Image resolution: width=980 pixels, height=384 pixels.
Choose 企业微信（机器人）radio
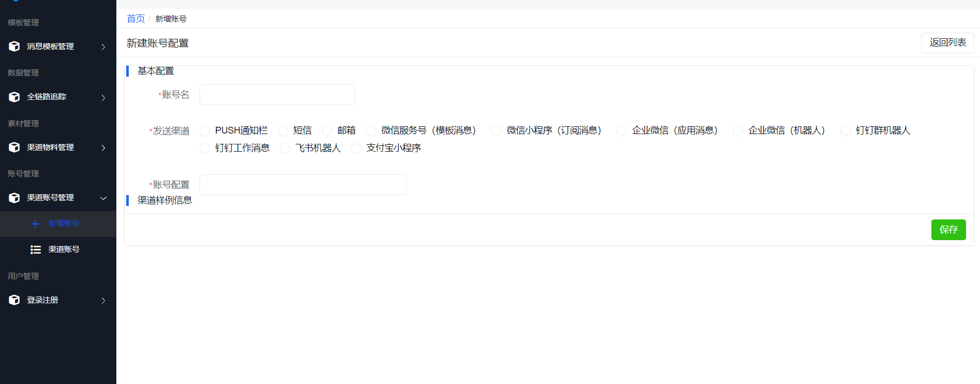(x=738, y=131)
